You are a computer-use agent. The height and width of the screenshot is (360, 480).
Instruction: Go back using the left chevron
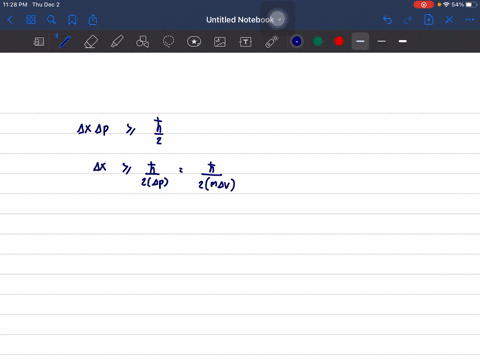coord(10,20)
